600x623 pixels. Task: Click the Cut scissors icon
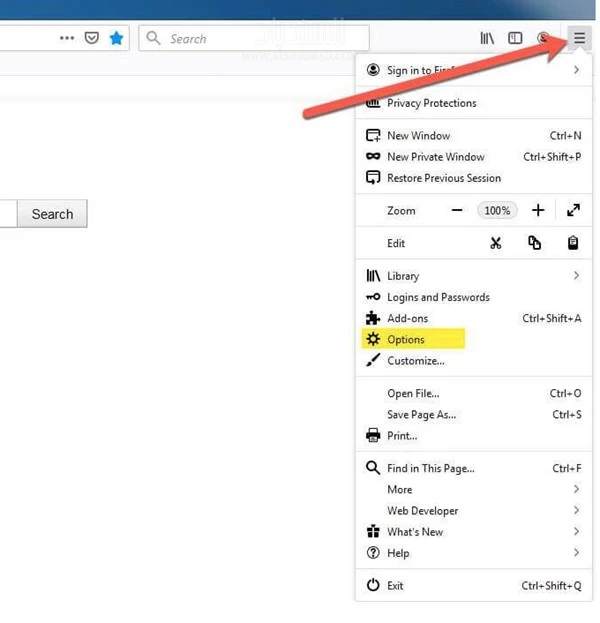(x=496, y=243)
